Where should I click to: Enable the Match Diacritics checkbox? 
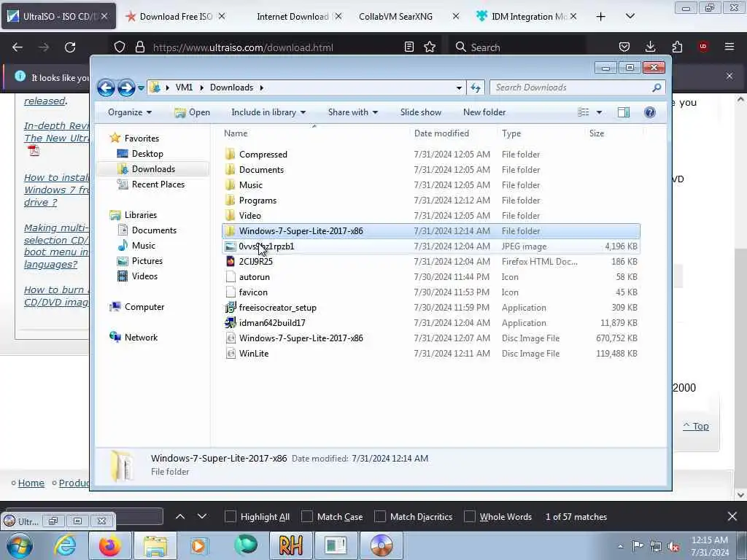379,517
